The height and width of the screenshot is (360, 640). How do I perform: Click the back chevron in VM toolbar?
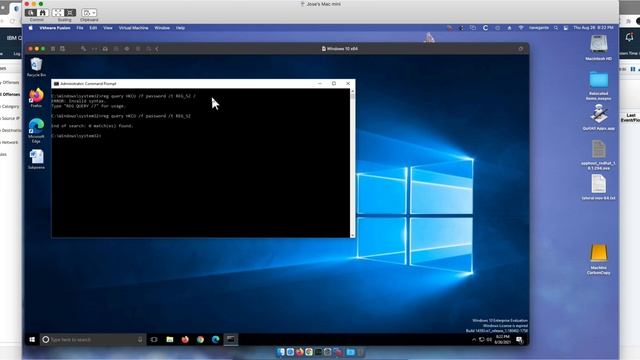(157, 49)
